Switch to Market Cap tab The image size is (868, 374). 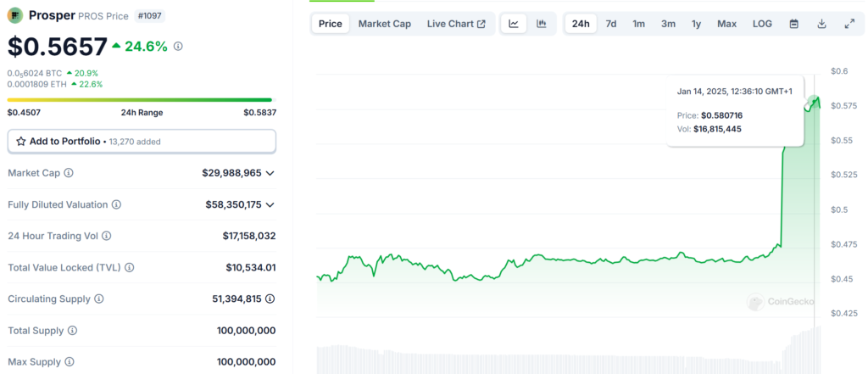[x=384, y=24]
